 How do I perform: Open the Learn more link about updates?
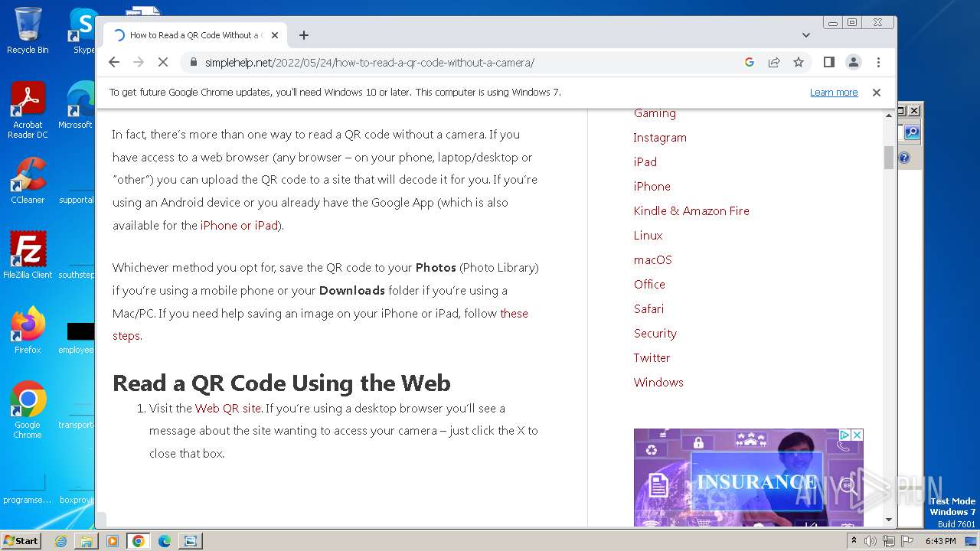(x=834, y=93)
